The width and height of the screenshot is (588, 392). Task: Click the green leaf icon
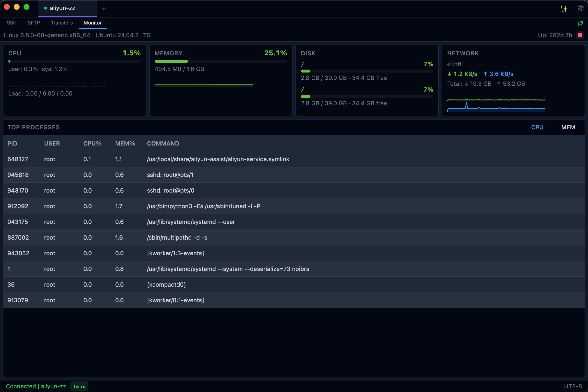point(580,23)
